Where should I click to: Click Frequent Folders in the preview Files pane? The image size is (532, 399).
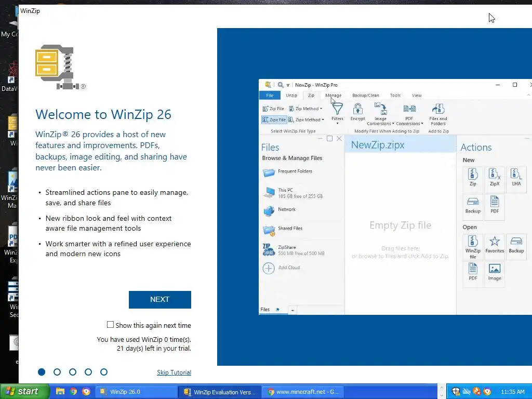[287, 172]
